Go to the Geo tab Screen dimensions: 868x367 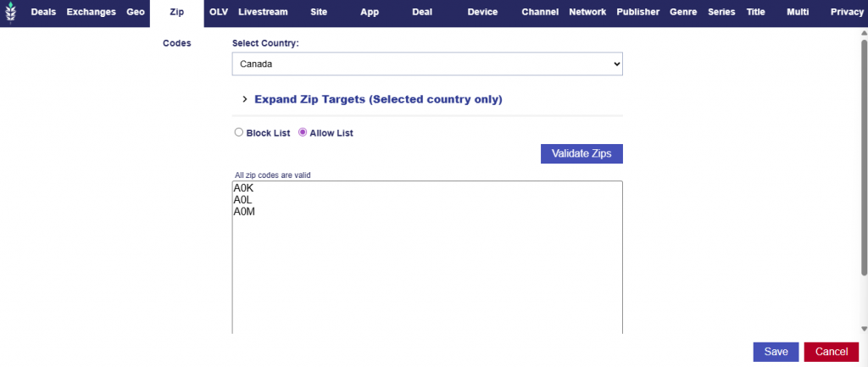pos(136,13)
